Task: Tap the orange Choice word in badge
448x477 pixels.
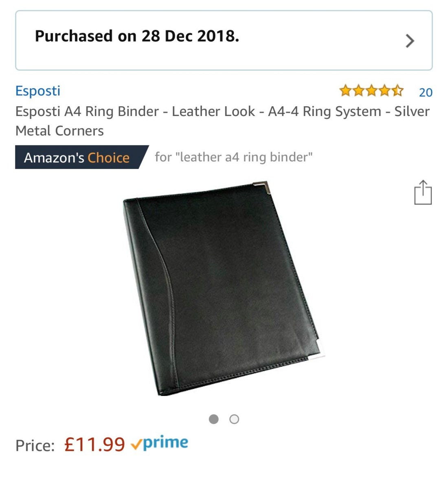Action: pyautogui.click(x=109, y=158)
